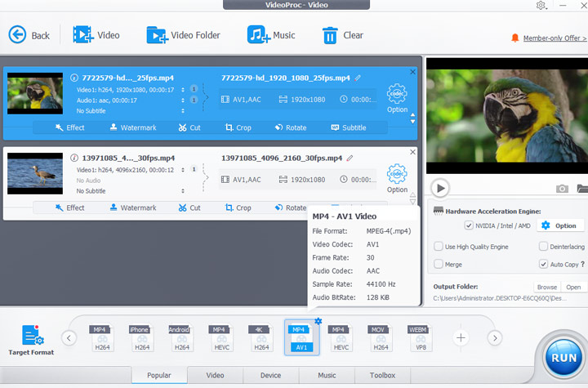The width and height of the screenshot is (588, 388).
Task: Open Target Format settings
Action: pyautogui.click(x=32, y=340)
